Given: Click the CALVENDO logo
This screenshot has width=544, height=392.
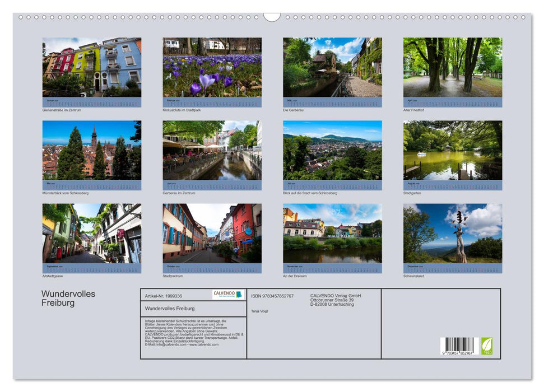Looking at the screenshot, I should [221, 295].
